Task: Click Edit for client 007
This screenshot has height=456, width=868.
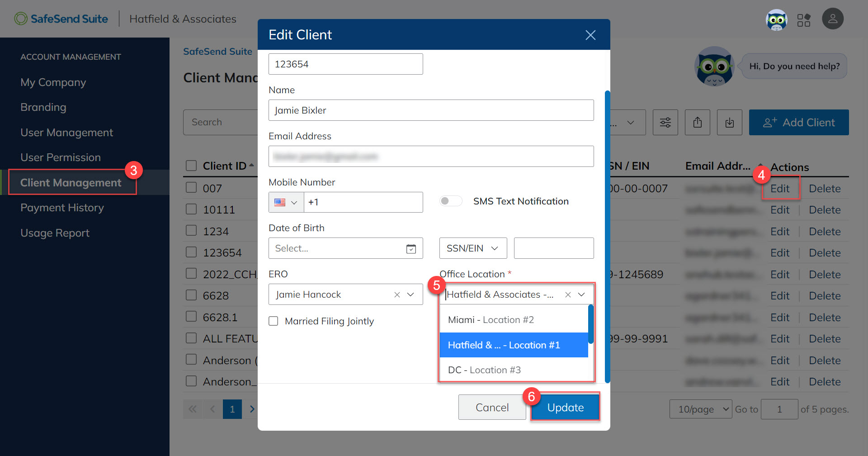Action: [780, 189]
